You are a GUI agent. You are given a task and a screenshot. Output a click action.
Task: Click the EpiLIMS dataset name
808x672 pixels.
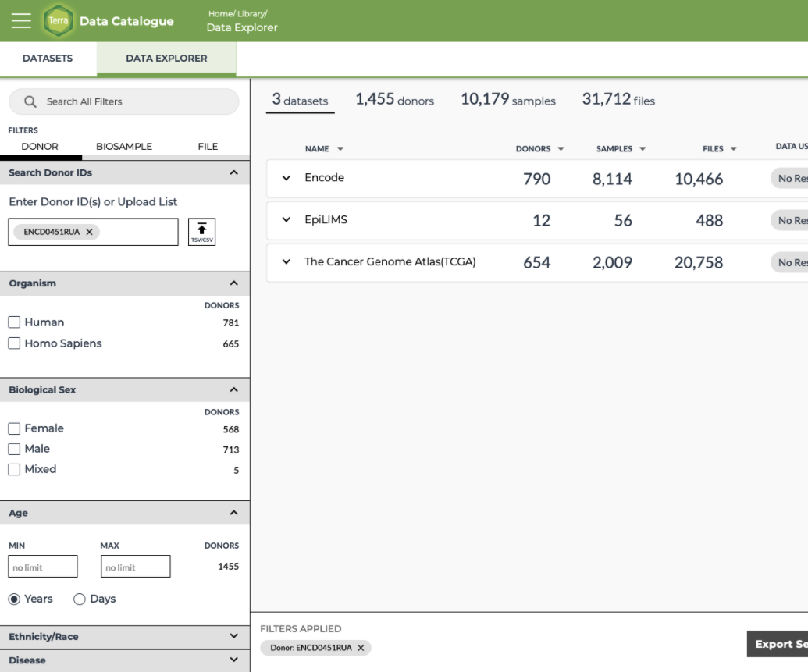(x=326, y=219)
